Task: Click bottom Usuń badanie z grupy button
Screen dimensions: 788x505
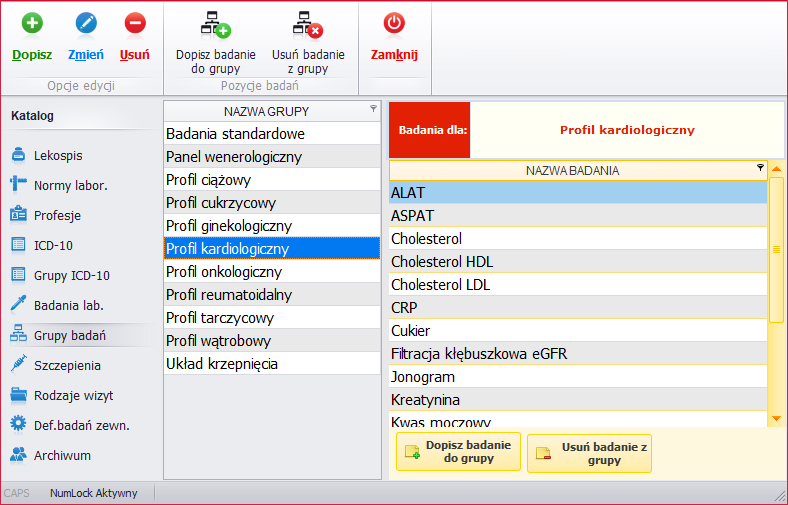Action: point(589,453)
